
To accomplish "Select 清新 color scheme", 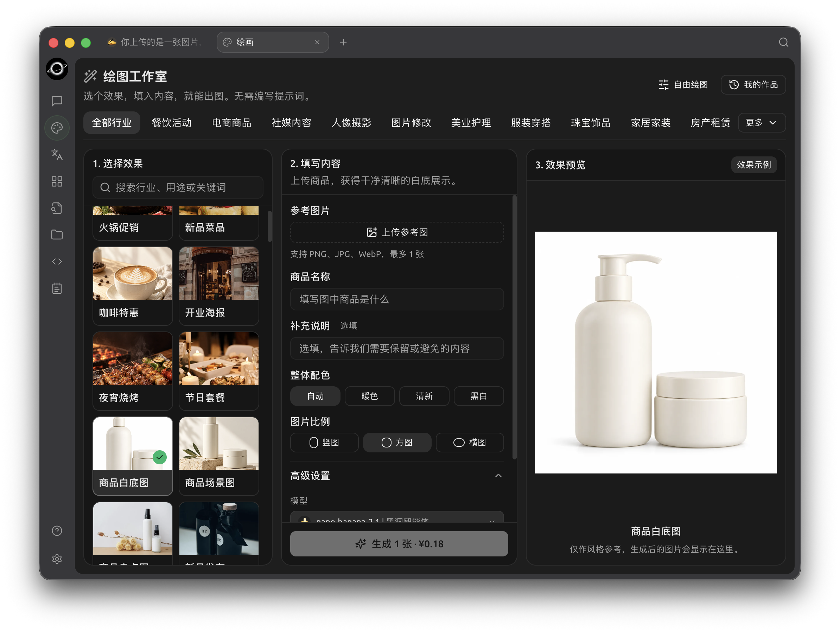I will pyautogui.click(x=424, y=396).
